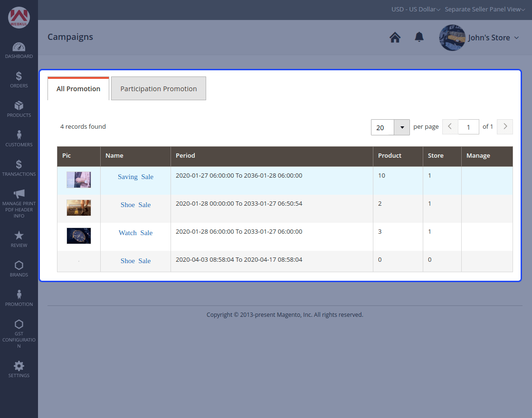Image resolution: width=532 pixels, height=418 pixels.
Task: Click the Product column header
Action: (x=398, y=156)
